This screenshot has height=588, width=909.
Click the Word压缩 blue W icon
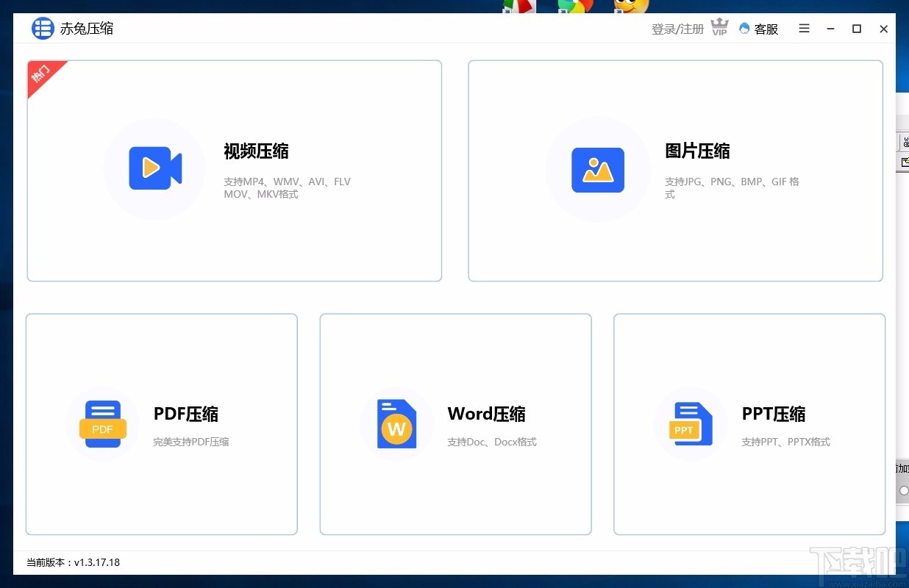click(396, 423)
